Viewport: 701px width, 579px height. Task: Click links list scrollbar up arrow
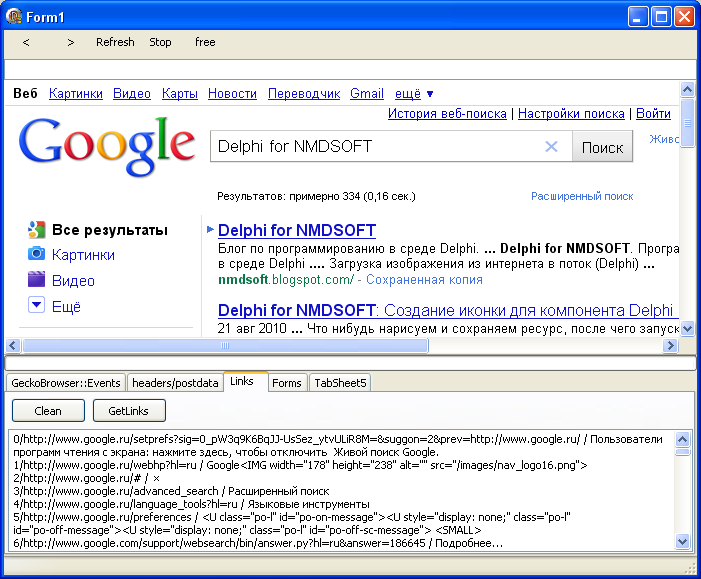(683, 439)
